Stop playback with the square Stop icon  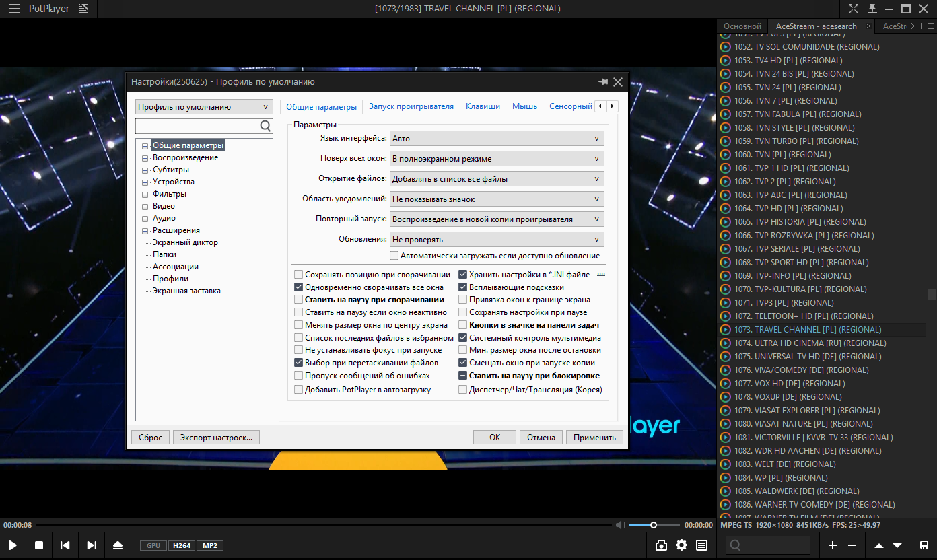39,545
